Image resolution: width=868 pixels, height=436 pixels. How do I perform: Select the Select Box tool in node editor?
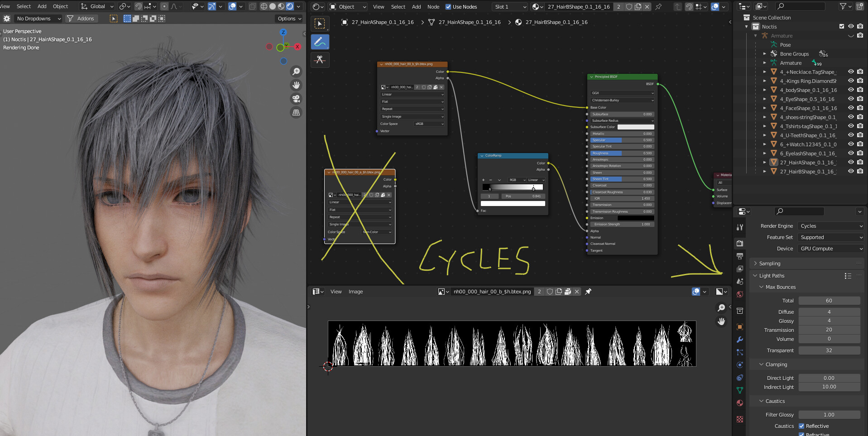point(320,24)
